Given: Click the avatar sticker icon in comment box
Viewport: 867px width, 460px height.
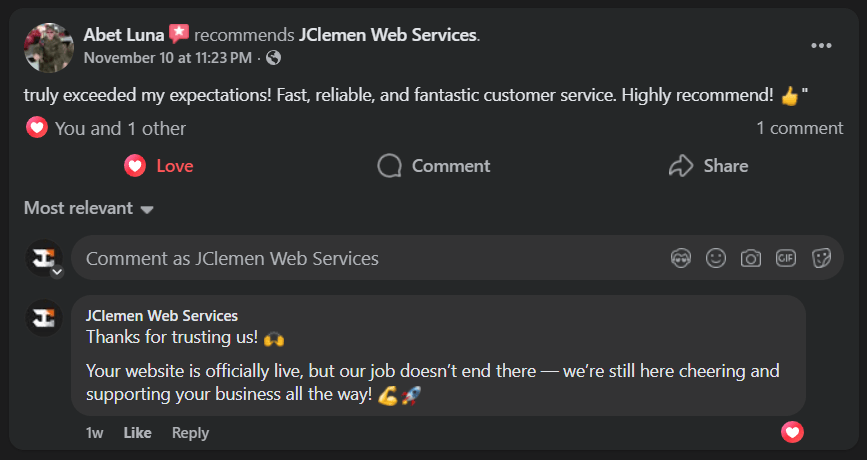Looking at the screenshot, I should [x=681, y=258].
